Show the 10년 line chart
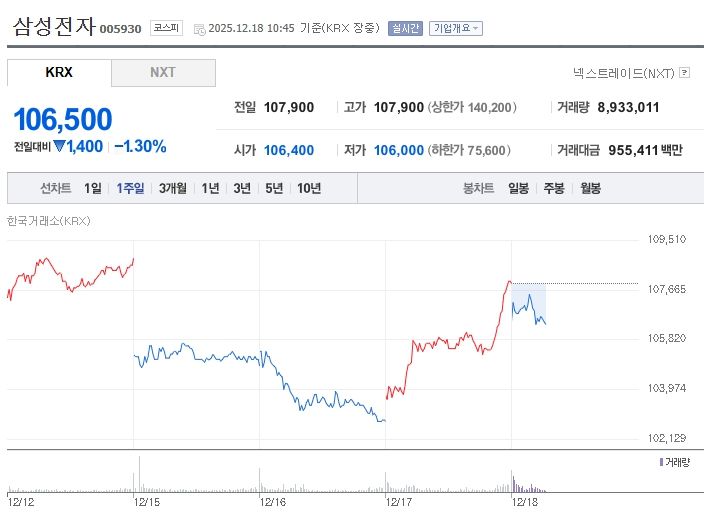This screenshot has height=524, width=704. (x=309, y=188)
